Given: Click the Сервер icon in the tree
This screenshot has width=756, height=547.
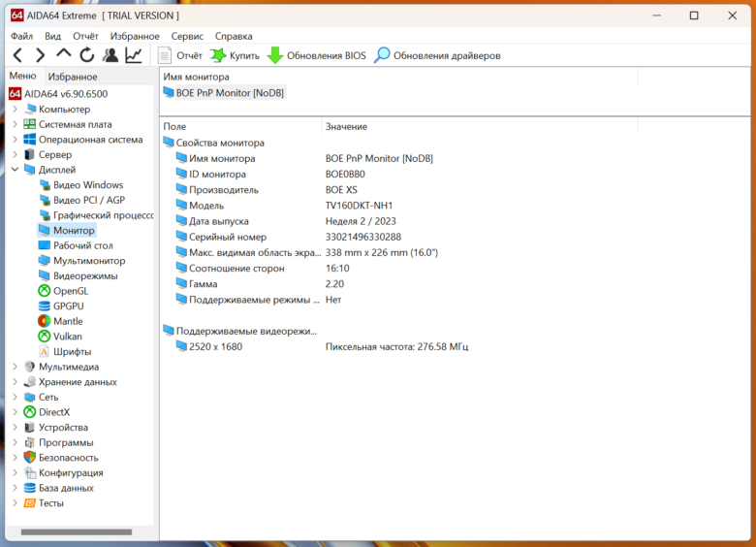Looking at the screenshot, I should (29, 154).
